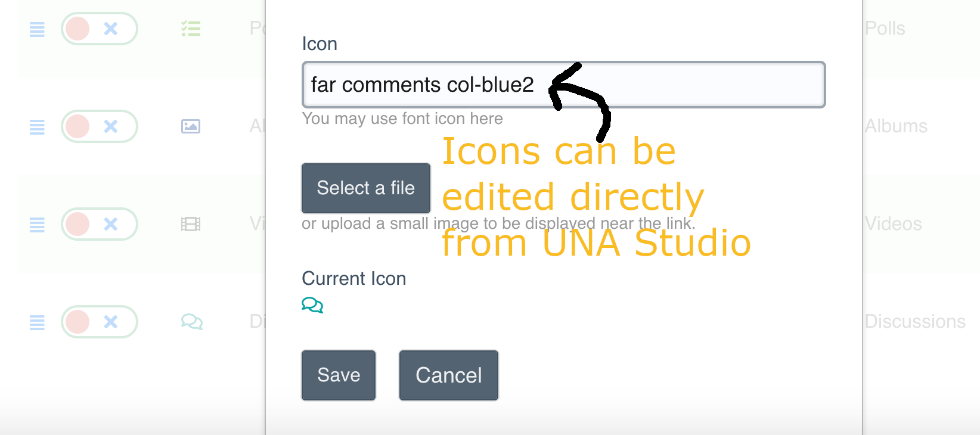Click the drag handle on the Albums row
Image resolution: width=980 pixels, height=435 pixels.
click(37, 127)
